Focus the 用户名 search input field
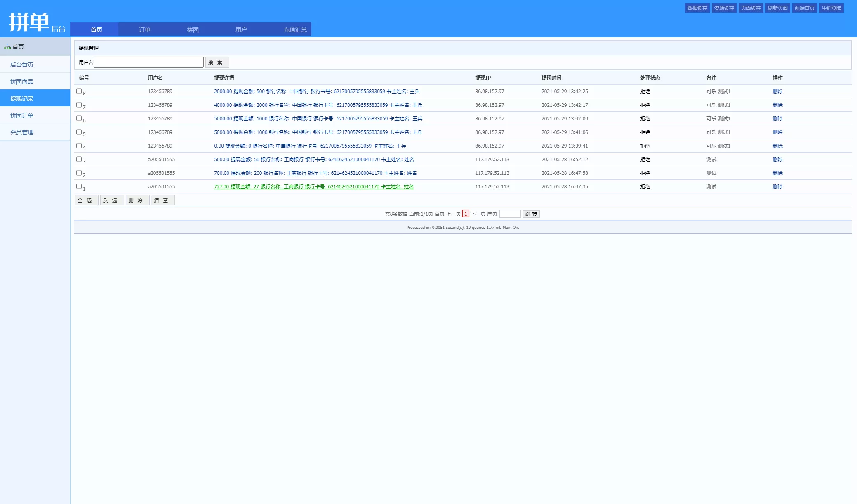 pyautogui.click(x=148, y=62)
